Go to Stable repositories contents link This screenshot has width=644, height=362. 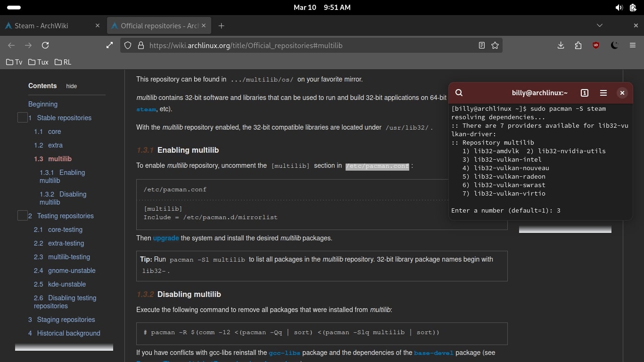[60, 118]
